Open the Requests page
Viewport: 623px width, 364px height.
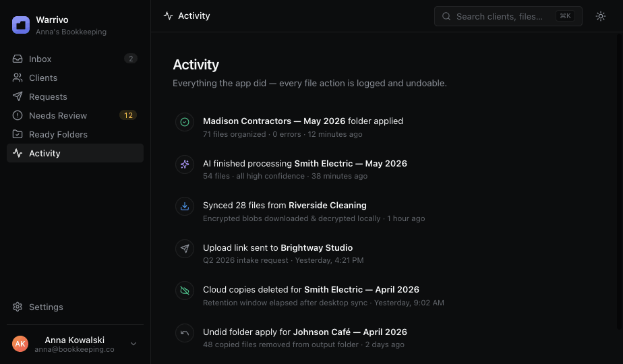(x=75, y=96)
